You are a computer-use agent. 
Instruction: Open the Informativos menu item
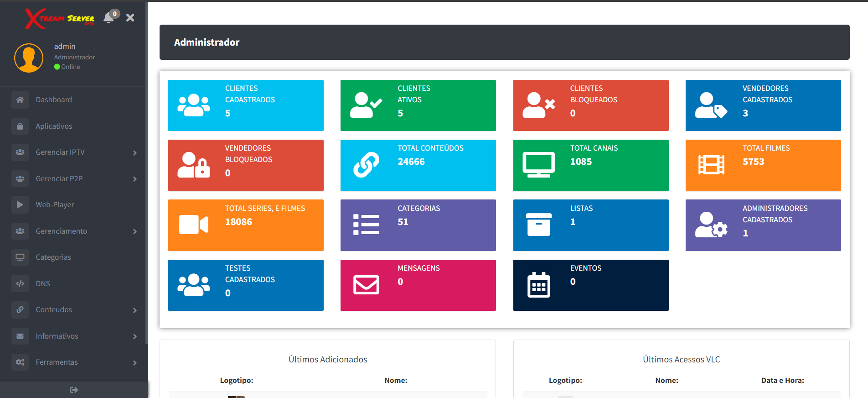[x=57, y=336]
